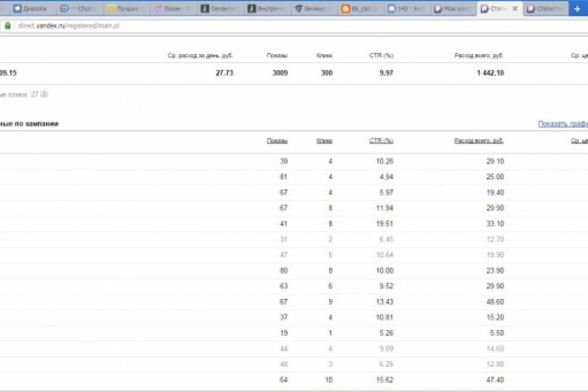Sort table by CTR (%) column header
588x392 pixels.
point(381,140)
